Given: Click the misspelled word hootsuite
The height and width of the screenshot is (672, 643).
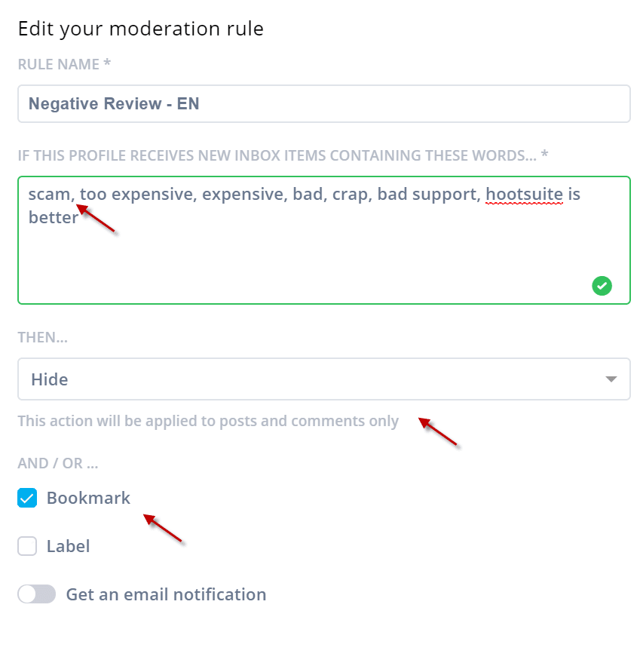Looking at the screenshot, I should coord(524,194).
